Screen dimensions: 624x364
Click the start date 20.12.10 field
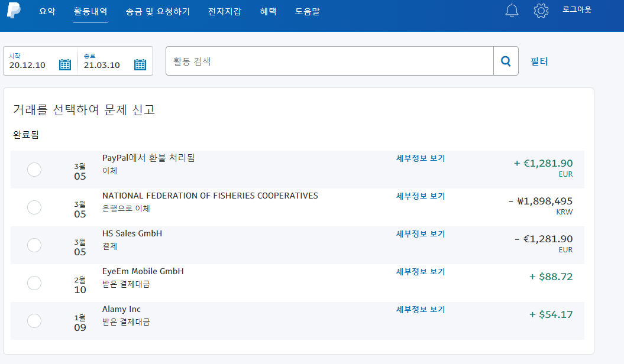(x=27, y=65)
